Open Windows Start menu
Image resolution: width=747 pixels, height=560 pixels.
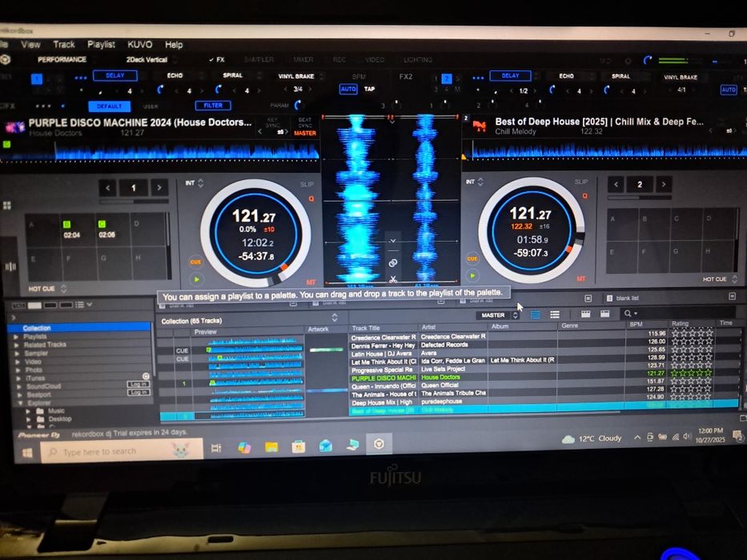(27, 452)
